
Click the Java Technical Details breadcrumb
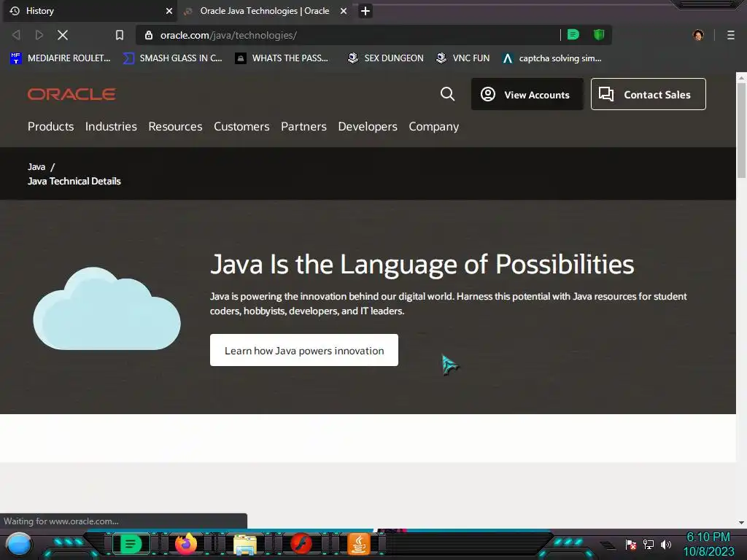tap(74, 182)
